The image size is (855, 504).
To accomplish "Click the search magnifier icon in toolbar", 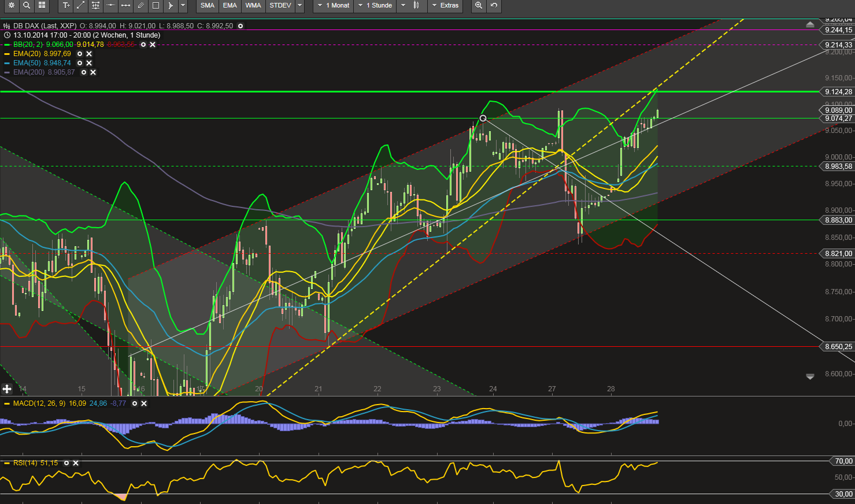I will point(27,5).
